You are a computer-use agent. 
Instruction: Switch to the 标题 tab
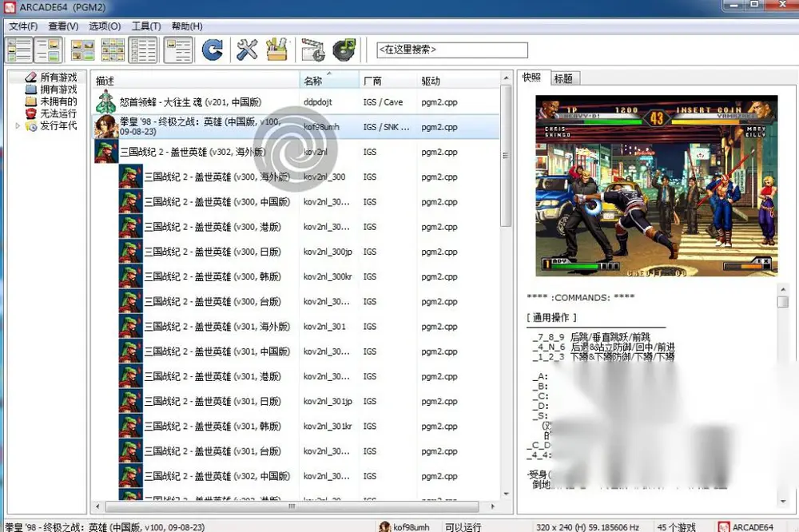click(x=563, y=78)
